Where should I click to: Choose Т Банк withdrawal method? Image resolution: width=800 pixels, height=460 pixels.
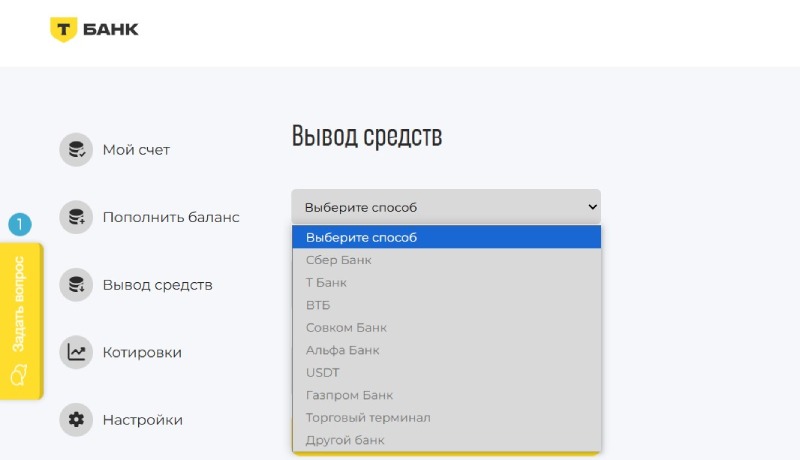(x=446, y=282)
